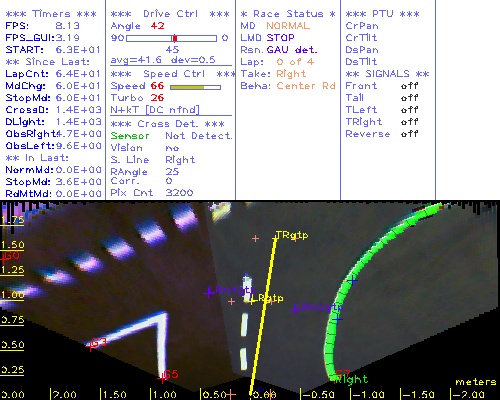Click the N+kT [DC nfnd] status text

click(155, 110)
